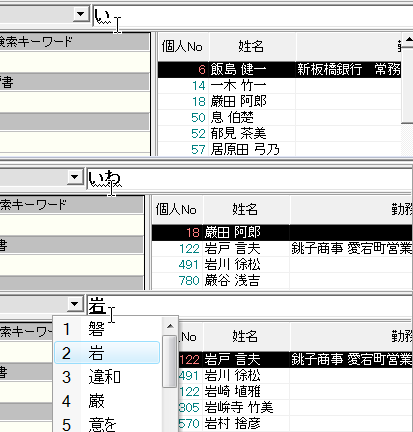Select row 14 一木 竹一

[279, 86]
